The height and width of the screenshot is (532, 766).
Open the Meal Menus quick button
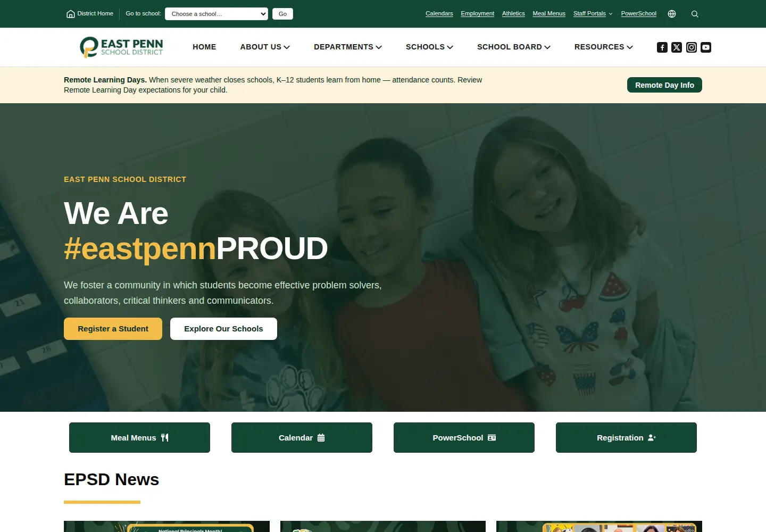coord(139,437)
